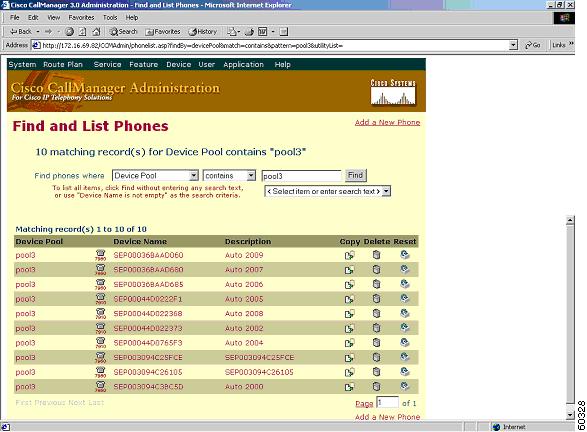The width and height of the screenshot is (587, 432).
Task: Open the Back button history arrow
Action: tap(38, 32)
